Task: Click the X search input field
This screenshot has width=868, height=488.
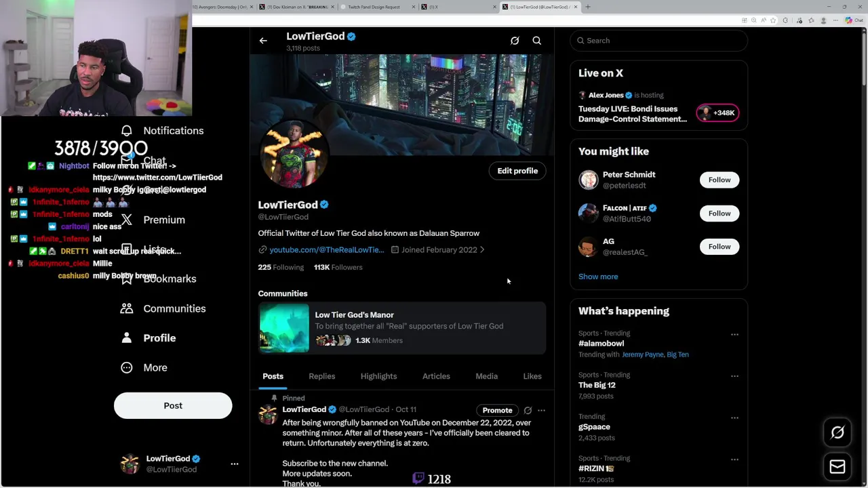Action: [x=658, y=41]
